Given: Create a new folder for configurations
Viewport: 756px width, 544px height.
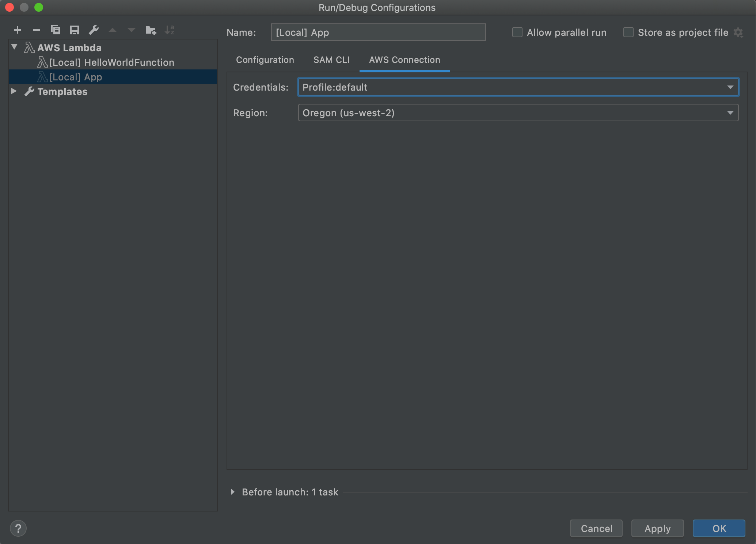Looking at the screenshot, I should click(x=151, y=30).
